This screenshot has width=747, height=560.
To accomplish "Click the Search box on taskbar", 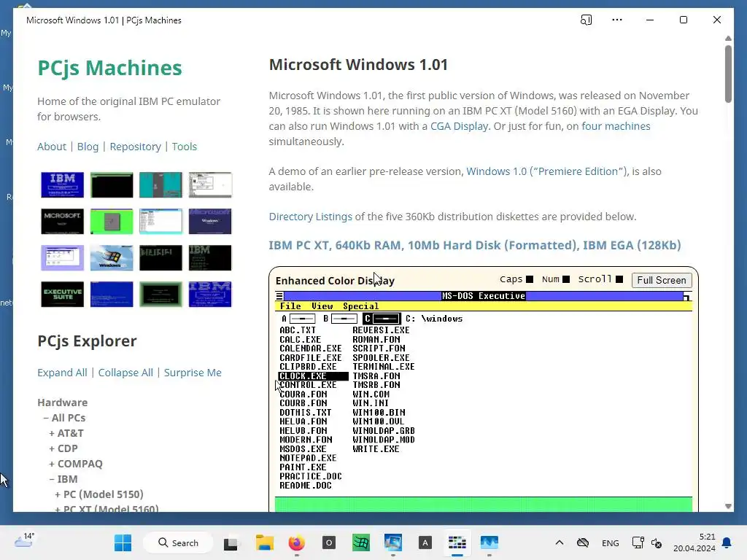I will [x=178, y=542].
